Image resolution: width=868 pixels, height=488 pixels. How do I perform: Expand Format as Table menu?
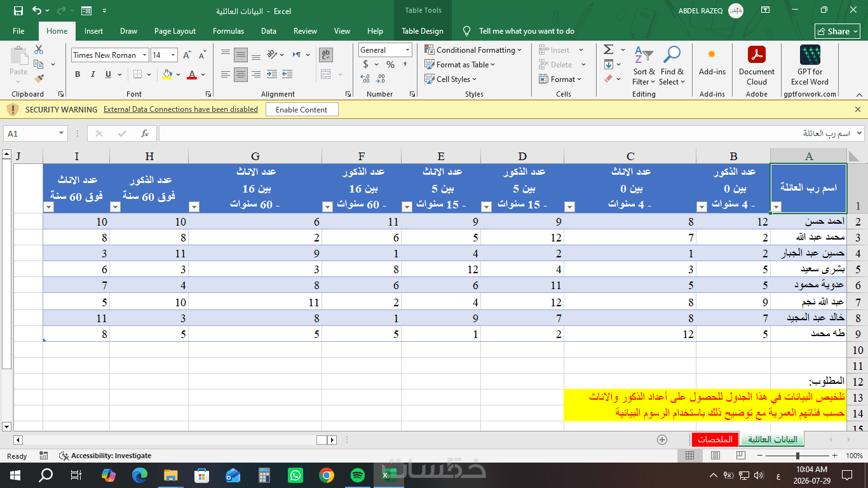[459, 64]
